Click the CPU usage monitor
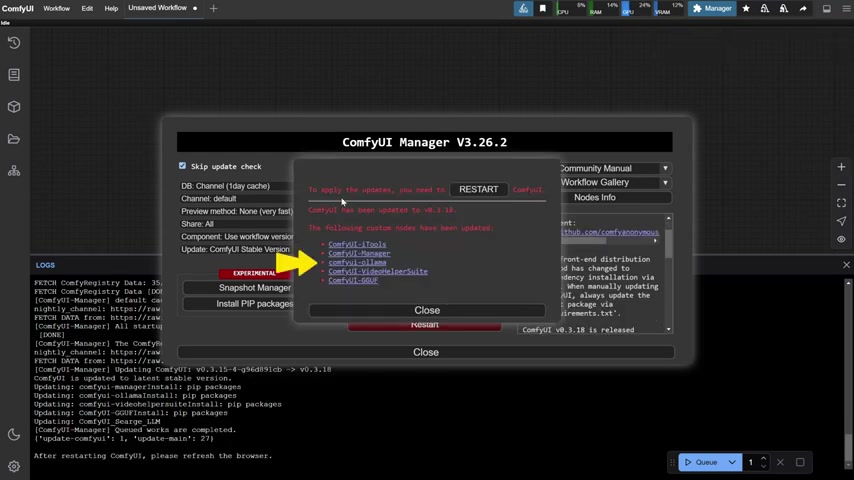 tap(571, 8)
